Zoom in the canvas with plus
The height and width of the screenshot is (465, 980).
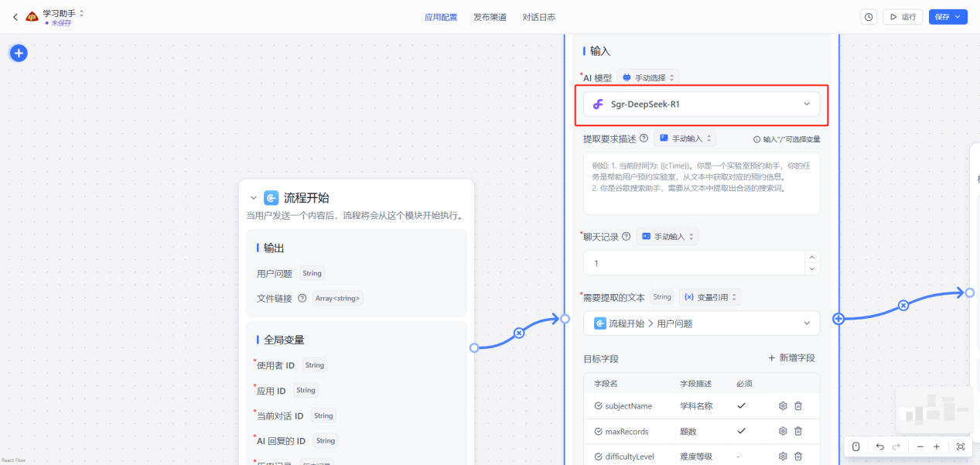pyautogui.click(x=936, y=446)
